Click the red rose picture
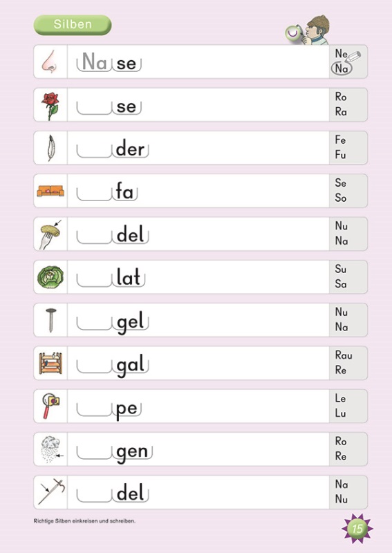392x553 pixels. pyautogui.click(x=50, y=106)
